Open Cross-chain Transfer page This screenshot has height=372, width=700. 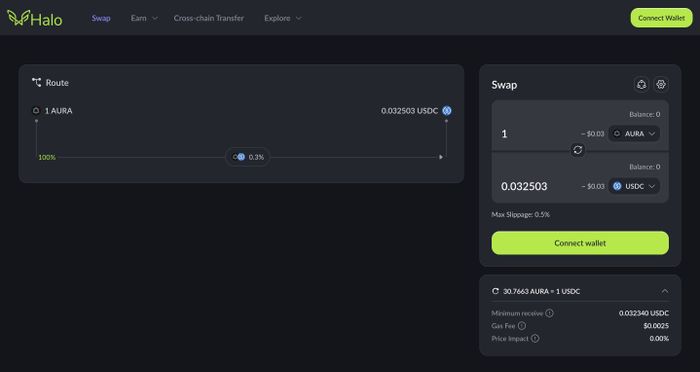coord(208,18)
